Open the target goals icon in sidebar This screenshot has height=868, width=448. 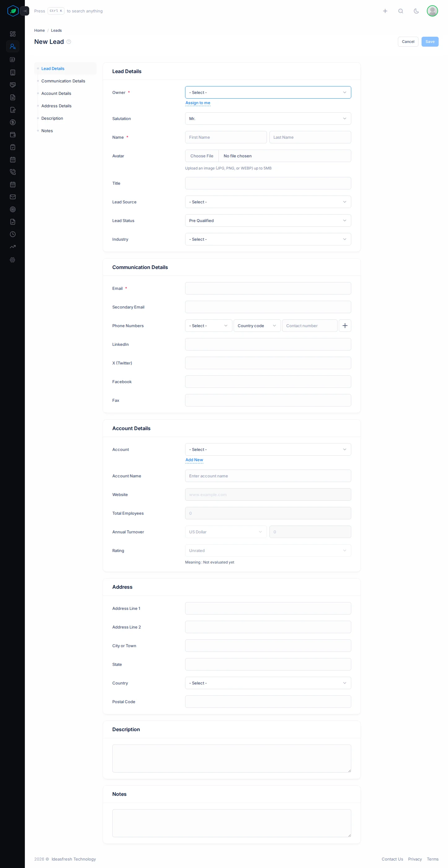13,209
